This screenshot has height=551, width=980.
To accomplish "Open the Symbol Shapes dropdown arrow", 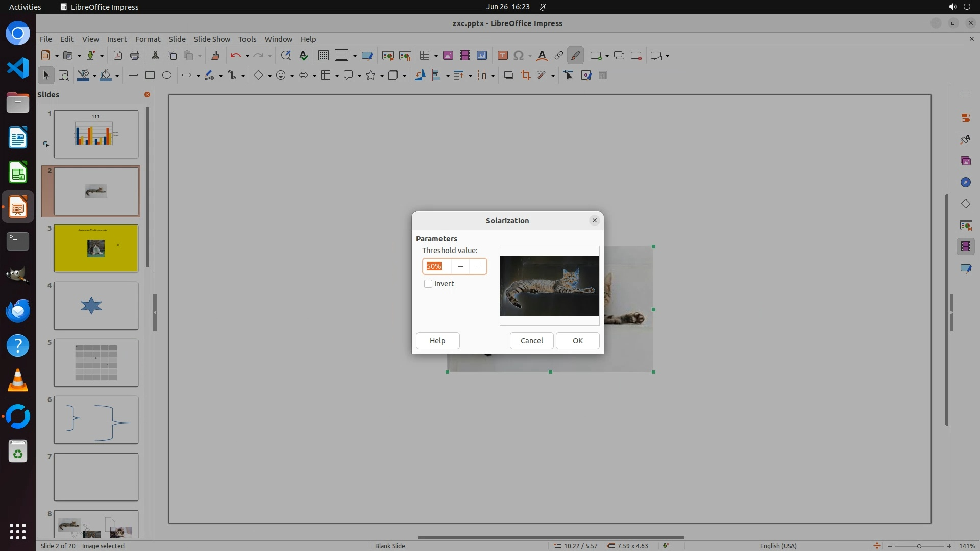I will pos(292,76).
